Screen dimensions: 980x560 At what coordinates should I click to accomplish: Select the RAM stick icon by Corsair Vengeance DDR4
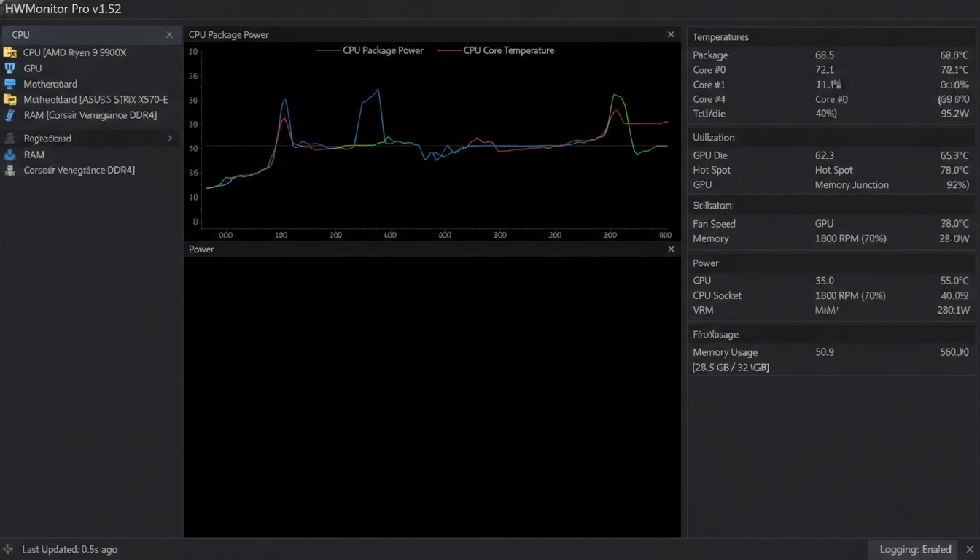(x=9, y=115)
